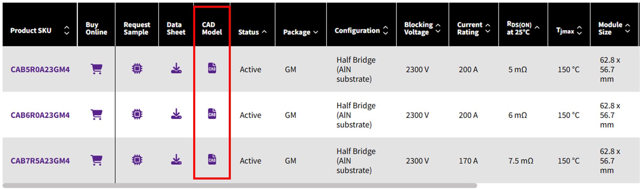This screenshot has height=189, width=644.
Task: Sort the table by Product SKU
Action: click(67, 31)
